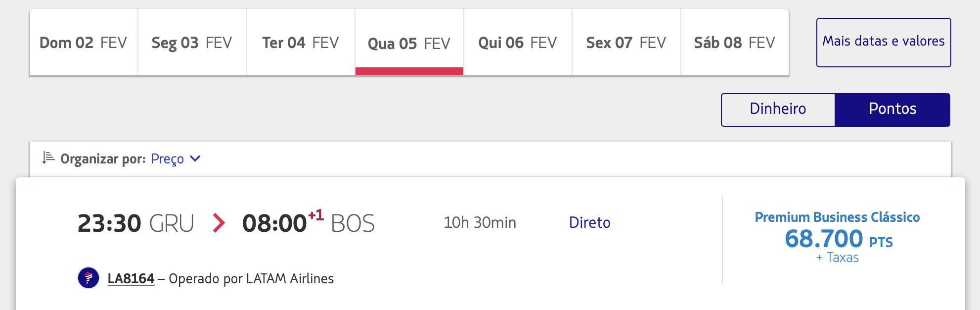Open the Preço dropdown chevron
This screenshot has width=980, height=310.
(x=195, y=158)
